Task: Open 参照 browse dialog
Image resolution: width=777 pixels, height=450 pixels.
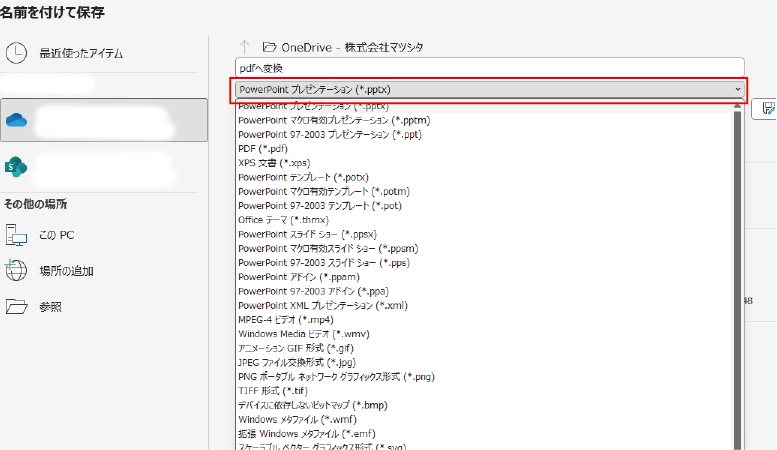Action: [51, 307]
